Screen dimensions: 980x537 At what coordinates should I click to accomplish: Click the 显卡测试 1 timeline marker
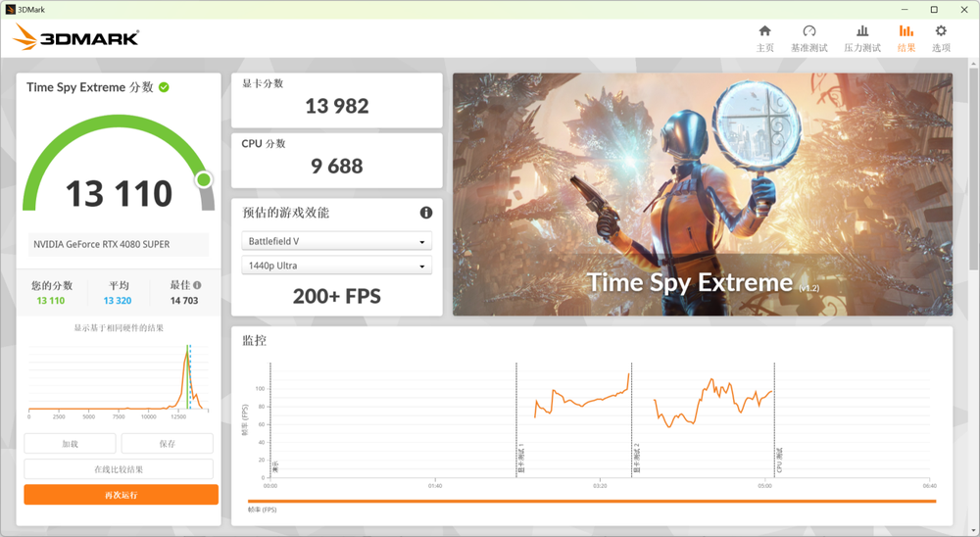(521, 459)
